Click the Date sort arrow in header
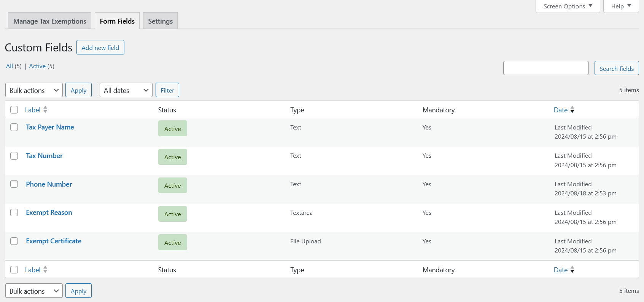 click(x=572, y=110)
